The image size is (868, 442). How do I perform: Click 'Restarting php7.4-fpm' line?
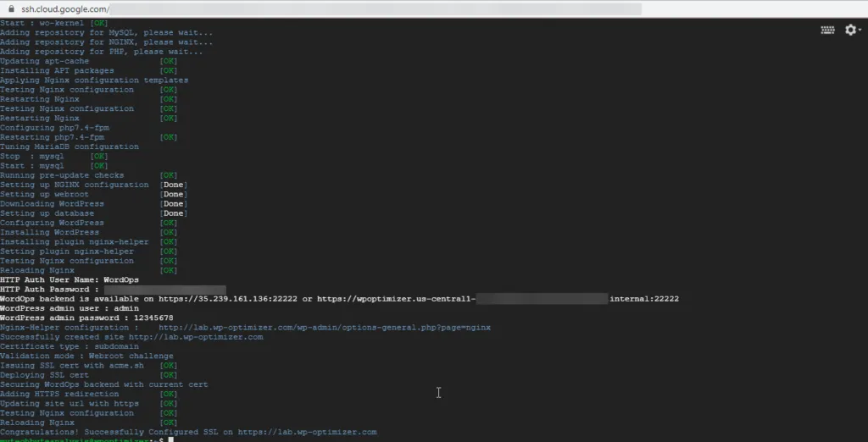coord(88,137)
